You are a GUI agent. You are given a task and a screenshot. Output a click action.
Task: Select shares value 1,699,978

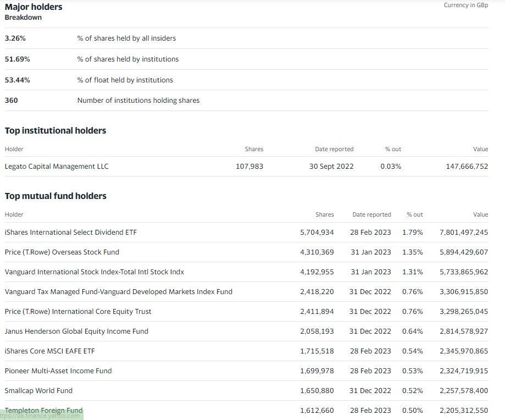click(317, 371)
